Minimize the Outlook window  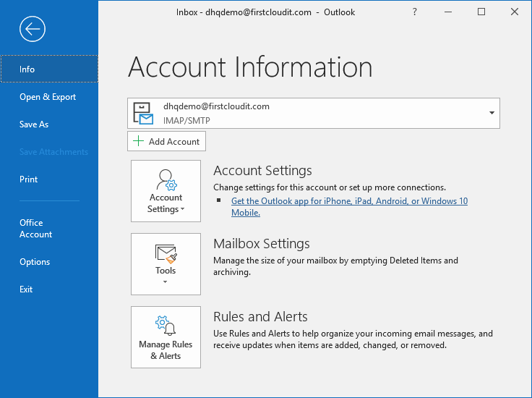click(448, 12)
